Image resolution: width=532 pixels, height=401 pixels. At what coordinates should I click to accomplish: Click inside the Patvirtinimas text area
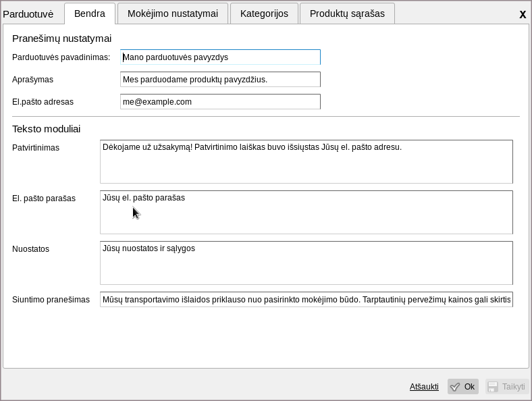pyautogui.click(x=306, y=162)
